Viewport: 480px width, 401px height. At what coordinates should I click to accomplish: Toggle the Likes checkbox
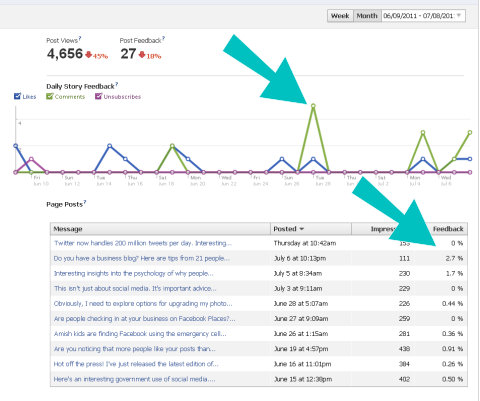[x=17, y=96]
